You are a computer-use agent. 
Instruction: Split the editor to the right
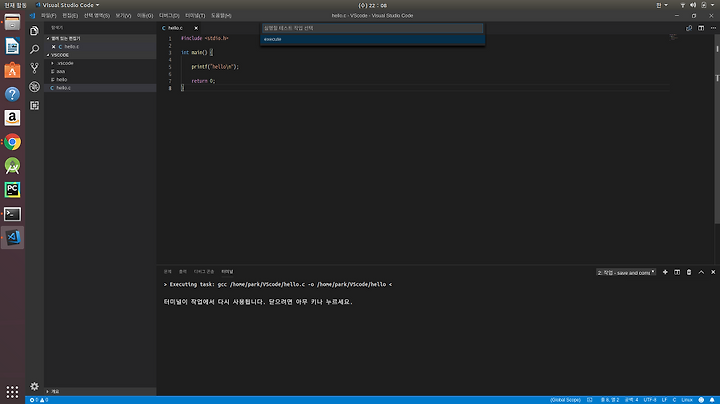(x=701, y=28)
